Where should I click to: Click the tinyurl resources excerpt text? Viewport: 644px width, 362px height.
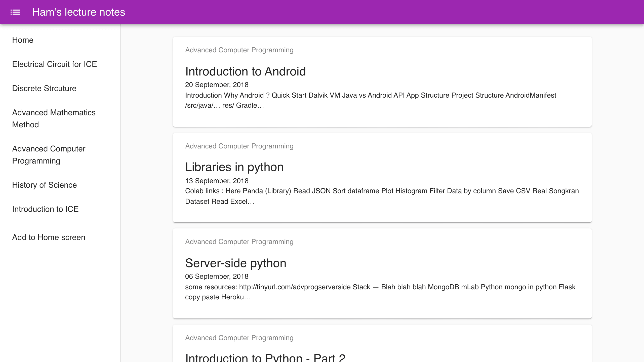point(380,292)
